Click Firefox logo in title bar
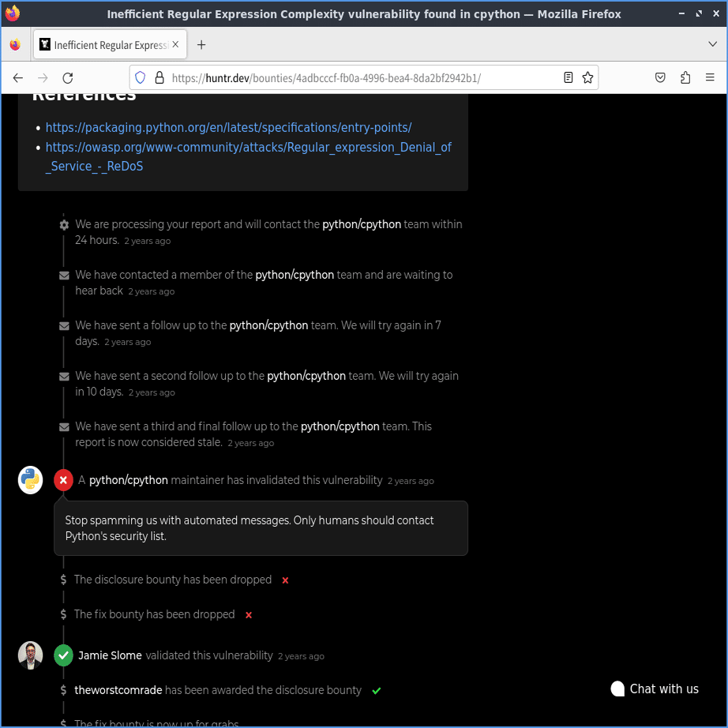Image resolution: width=728 pixels, height=728 pixels. pyautogui.click(x=13, y=13)
